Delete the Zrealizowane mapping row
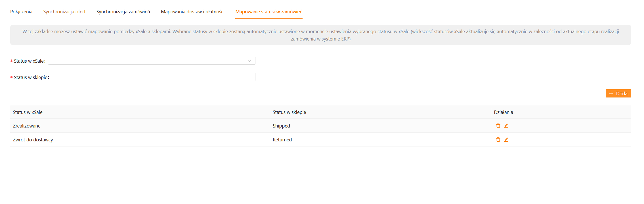 [498, 126]
